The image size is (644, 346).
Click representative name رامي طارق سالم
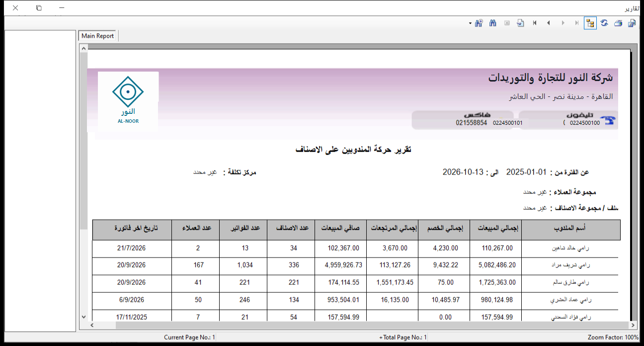[570, 282]
